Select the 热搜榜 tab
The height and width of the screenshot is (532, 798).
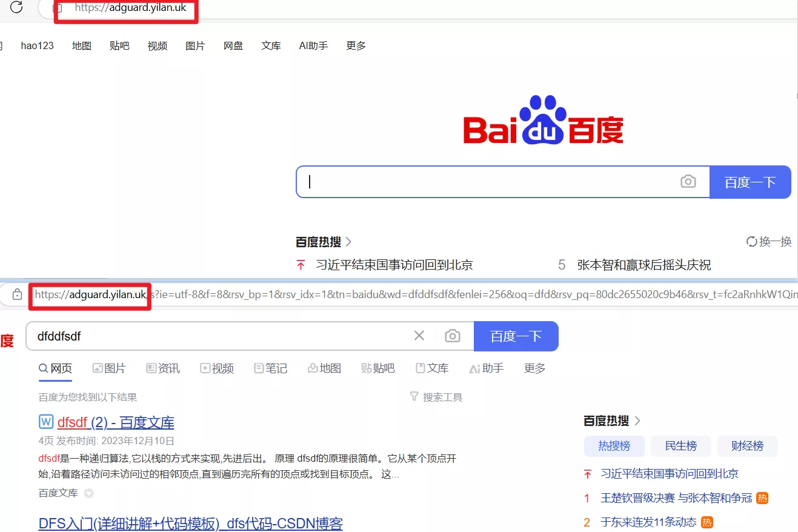click(x=614, y=446)
